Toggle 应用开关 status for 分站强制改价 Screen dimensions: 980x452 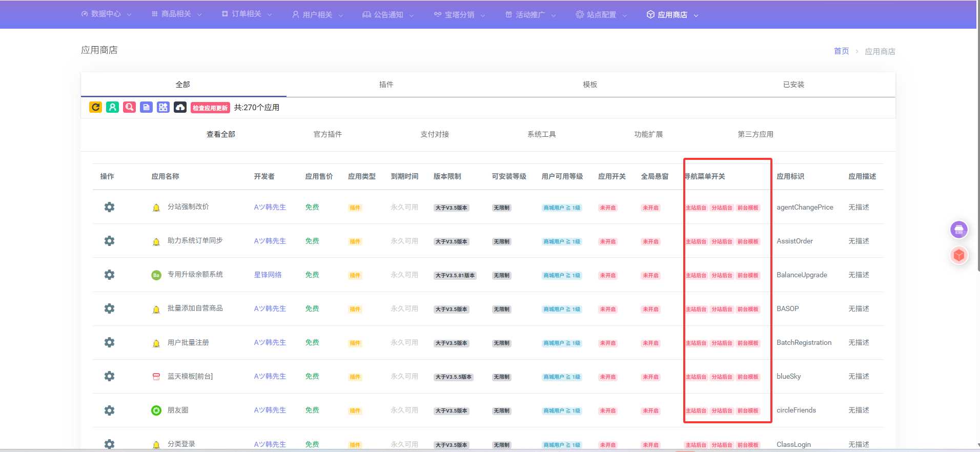pos(608,208)
